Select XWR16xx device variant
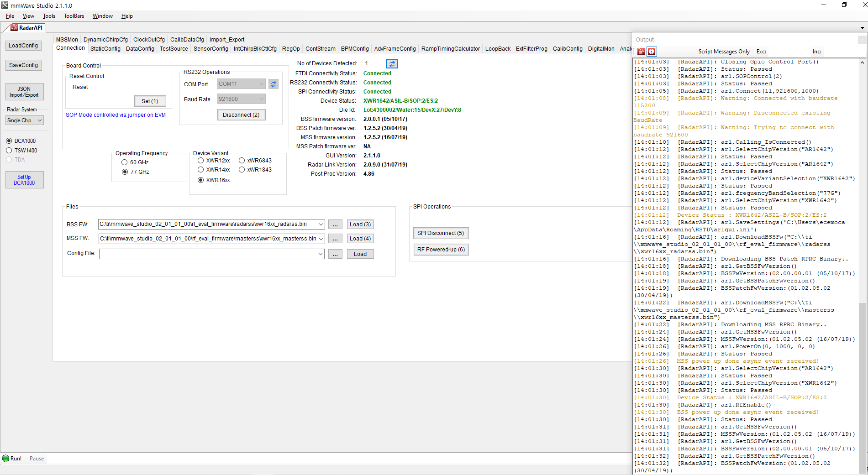 click(200, 180)
